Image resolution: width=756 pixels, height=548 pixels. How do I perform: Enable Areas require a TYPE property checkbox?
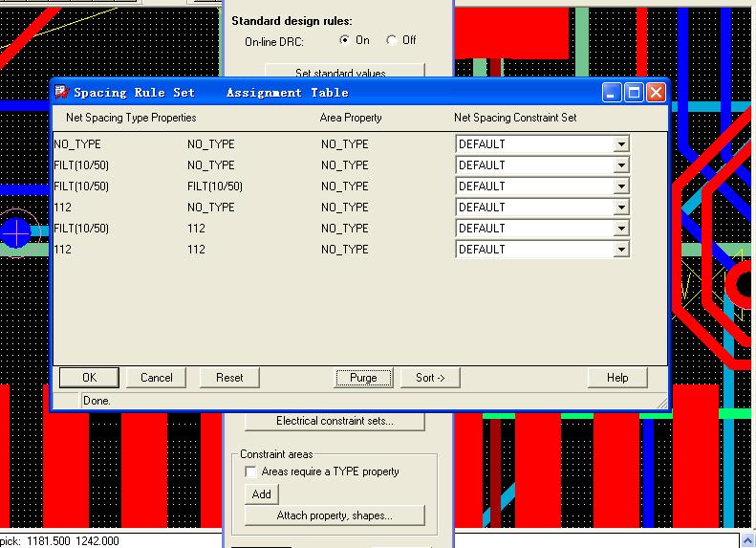tap(250, 471)
